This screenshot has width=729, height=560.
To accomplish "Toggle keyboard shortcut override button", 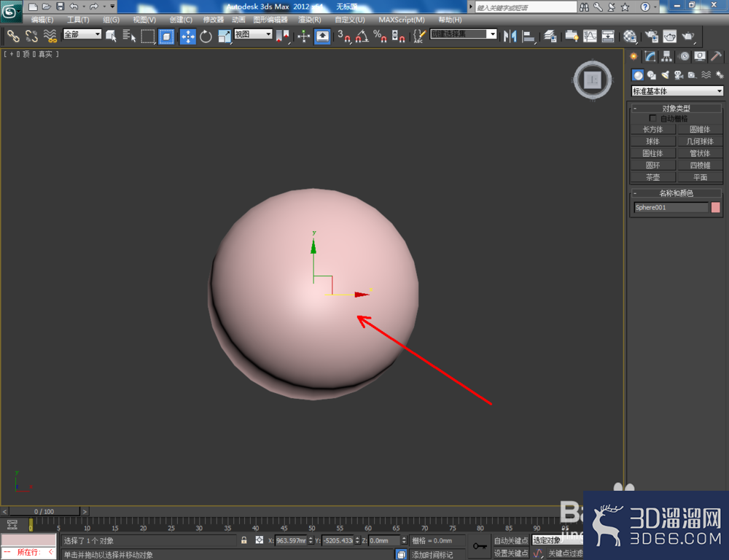I will [322, 36].
